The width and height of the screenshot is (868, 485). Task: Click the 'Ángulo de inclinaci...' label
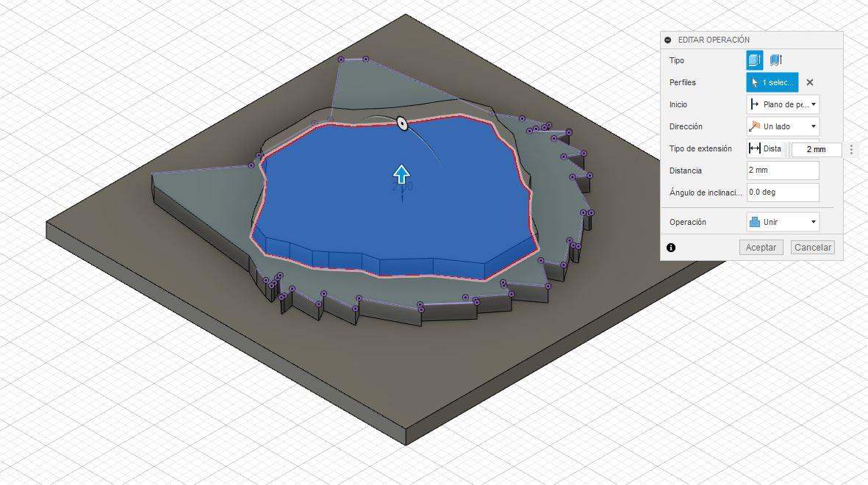click(x=706, y=193)
